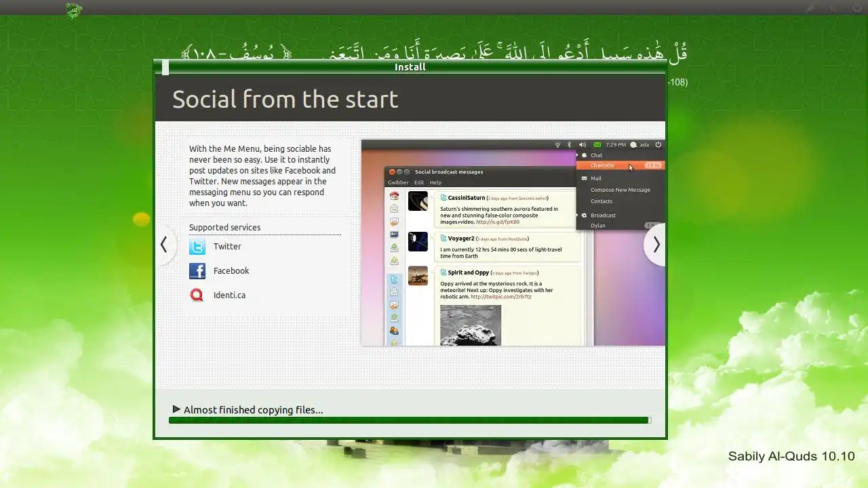Select Broadcast in the messaging menu
868x488 pixels.
tap(603, 216)
